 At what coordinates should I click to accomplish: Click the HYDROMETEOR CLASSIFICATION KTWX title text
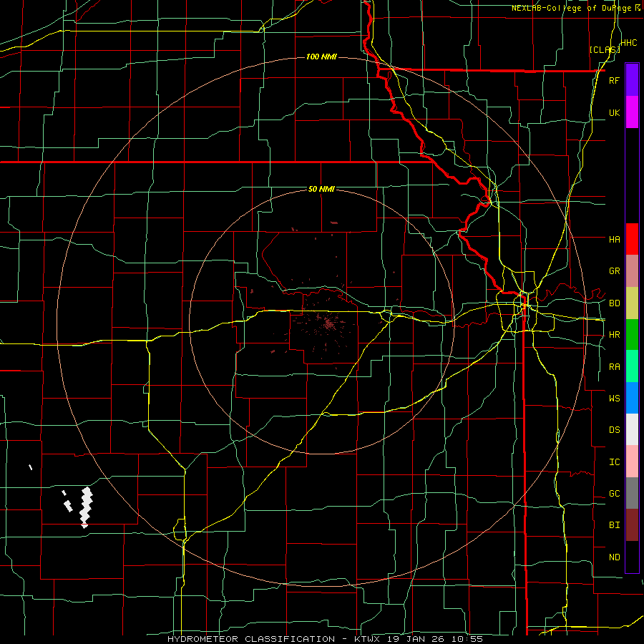pos(325,639)
